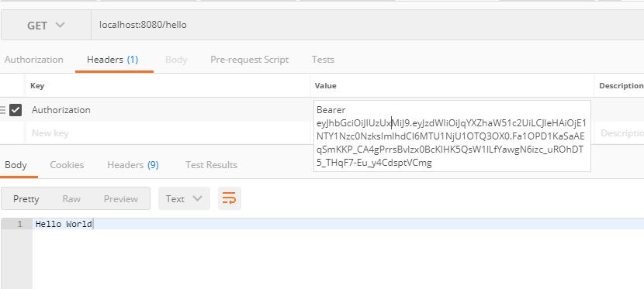Click line number 1 in response gutter

(x=19, y=224)
